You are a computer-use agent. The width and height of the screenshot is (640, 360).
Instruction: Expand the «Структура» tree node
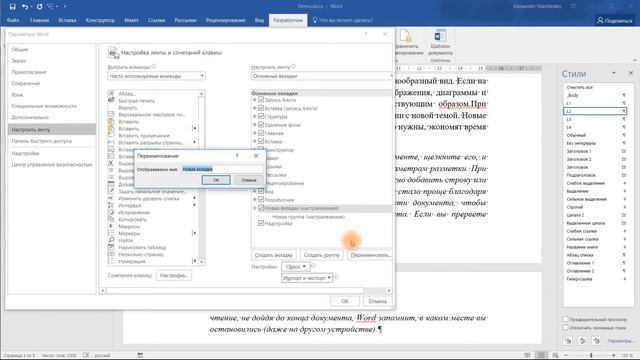(x=255, y=116)
